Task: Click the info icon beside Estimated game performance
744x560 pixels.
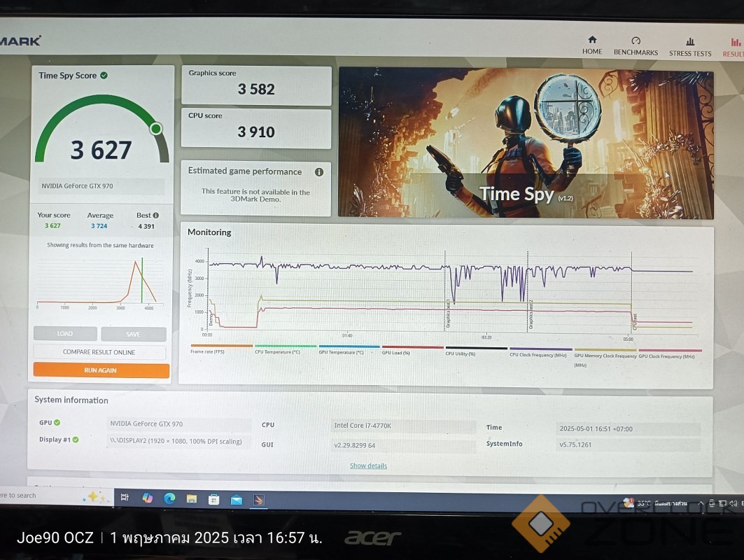Action: pyautogui.click(x=319, y=172)
